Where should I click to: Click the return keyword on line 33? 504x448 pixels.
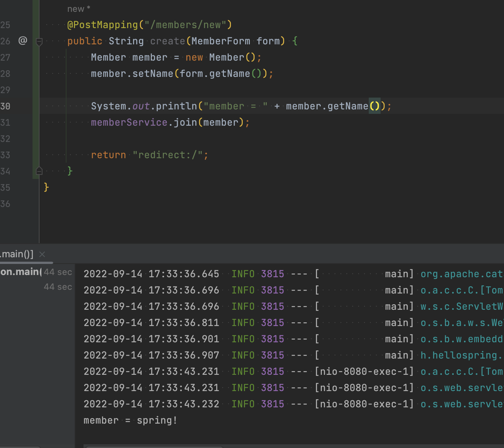coord(108,155)
